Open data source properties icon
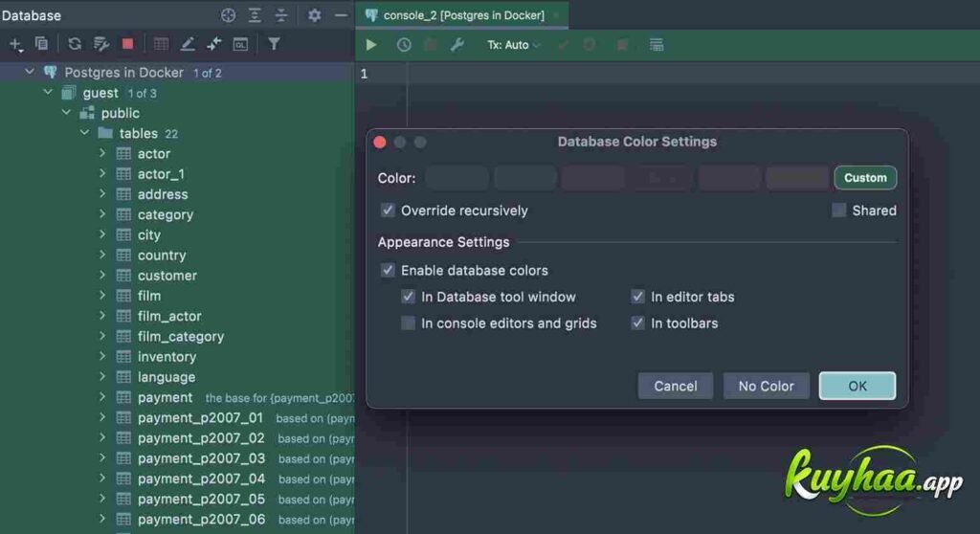Viewport: 980px width, 534px height. 101,44
